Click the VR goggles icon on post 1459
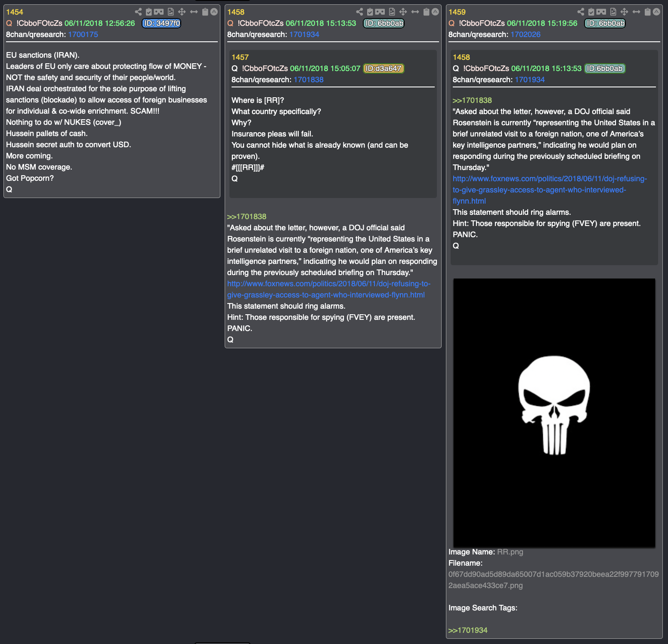This screenshot has height=644, width=668. coord(601,12)
